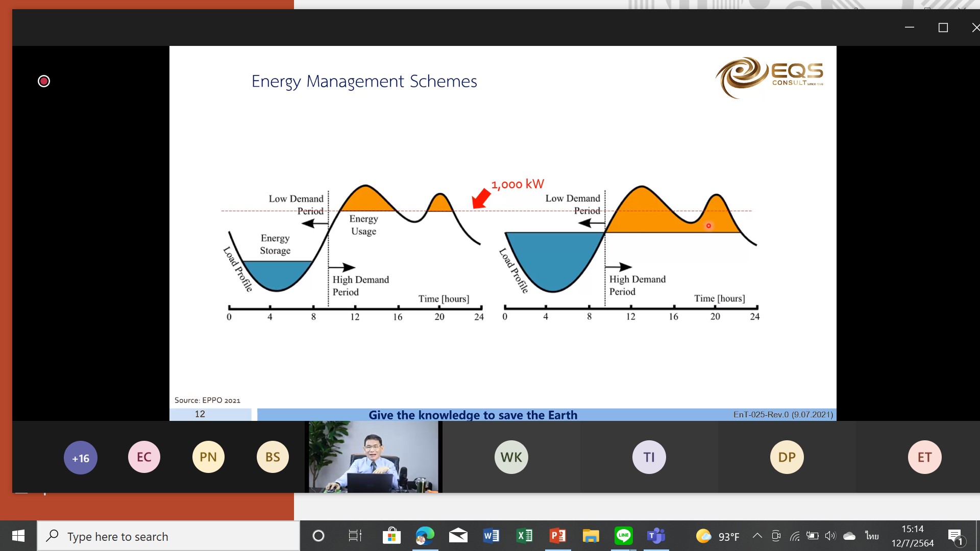Open Wi-Fi network settings in tray
Screen dimensions: 980x551
[795, 536]
